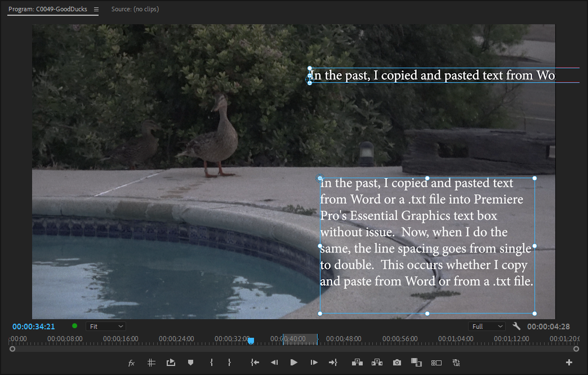Click the Lift icon in transport controls
Viewport: 588px width, 375px height.
(x=358, y=363)
